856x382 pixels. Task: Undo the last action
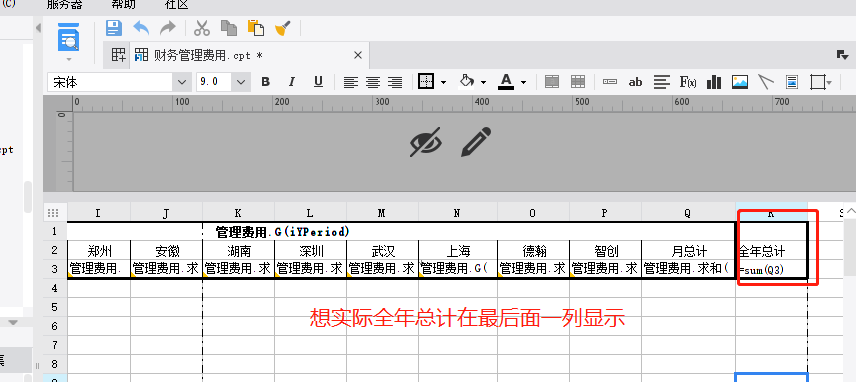141,28
